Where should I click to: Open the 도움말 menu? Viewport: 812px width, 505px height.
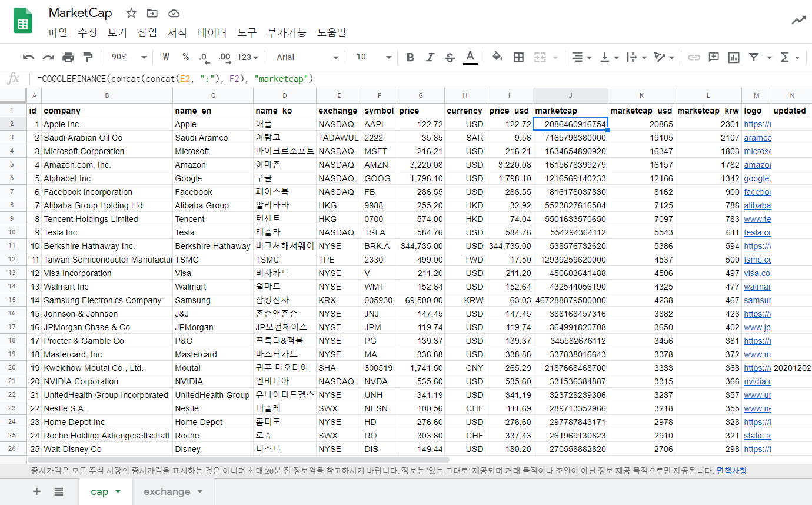(331, 33)
